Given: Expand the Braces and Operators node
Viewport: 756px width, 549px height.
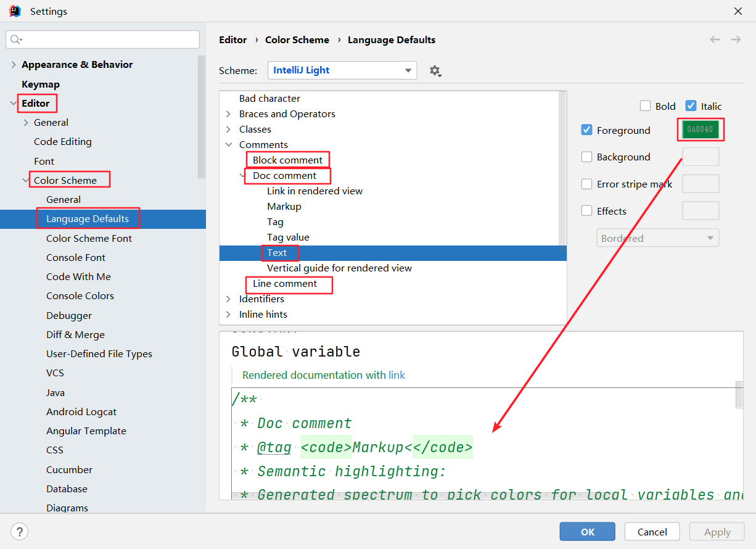Looking at the screenshot, I should [x=228, y=114].
